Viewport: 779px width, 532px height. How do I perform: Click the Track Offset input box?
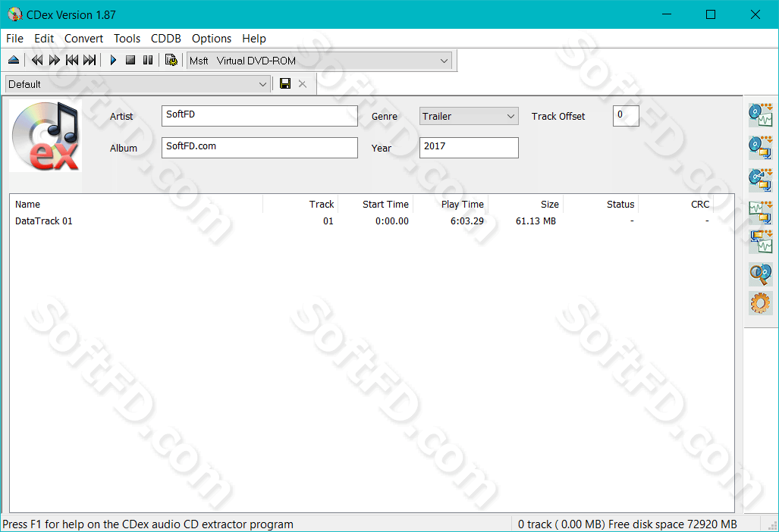click(x=626, y=116)
